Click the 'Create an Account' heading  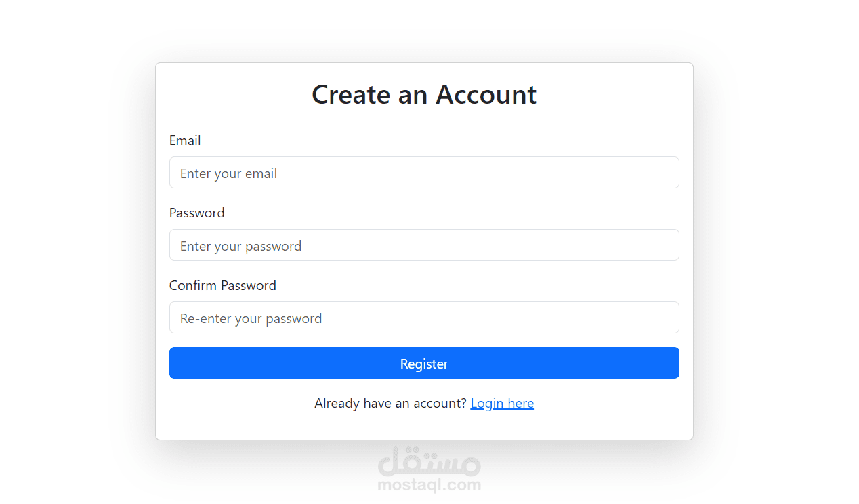pyautogui.click(x=424, y=94)
